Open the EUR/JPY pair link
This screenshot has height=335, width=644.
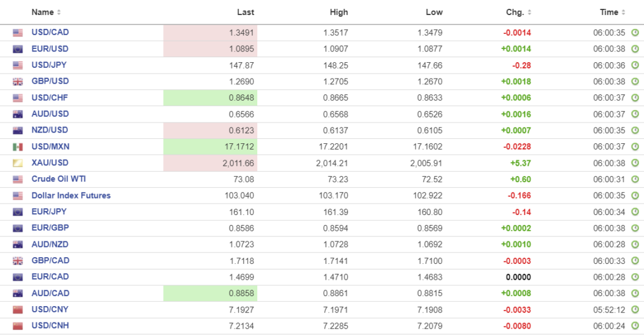click(50, 212)
